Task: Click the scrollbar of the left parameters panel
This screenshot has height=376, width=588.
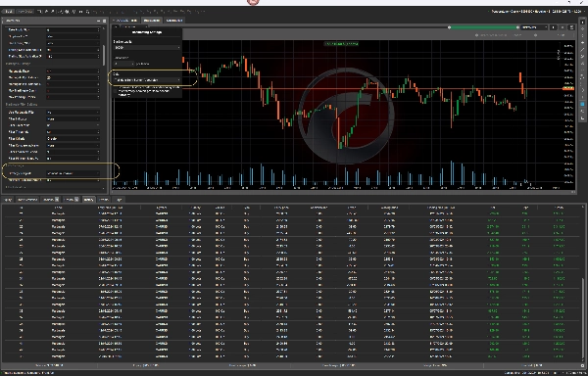Action: 104,56
